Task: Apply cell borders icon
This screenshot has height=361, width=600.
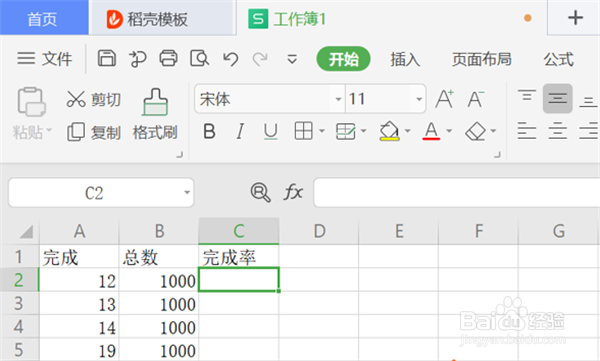Action: click(x=303, y=131)
